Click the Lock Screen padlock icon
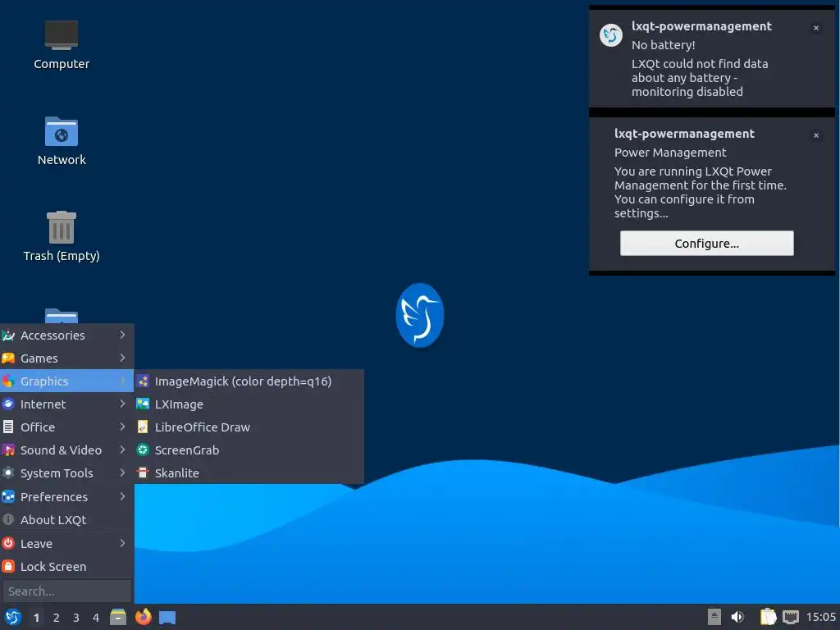The width and height of the screenshot is (840, 630). point(8,566)
